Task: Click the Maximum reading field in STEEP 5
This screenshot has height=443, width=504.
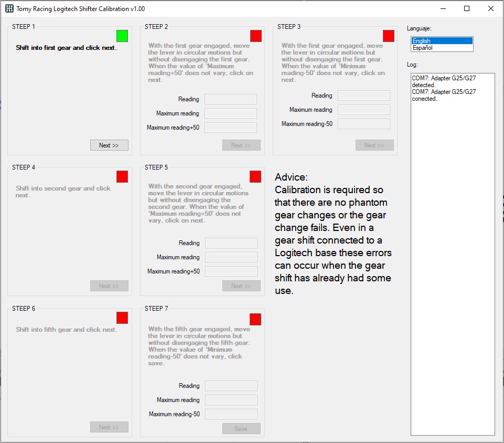Action: [231, 257]
